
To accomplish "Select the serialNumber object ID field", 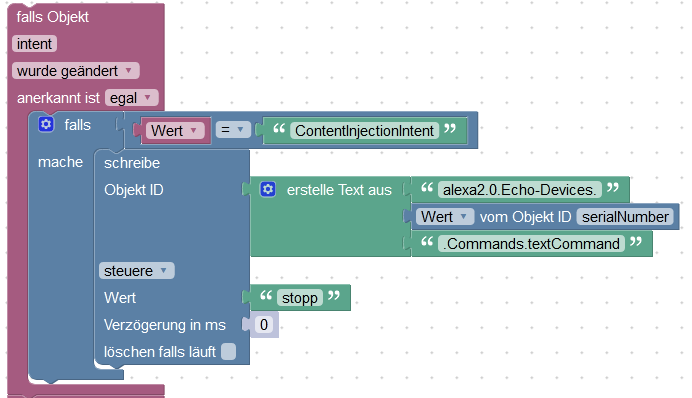I will coord(625,217).
